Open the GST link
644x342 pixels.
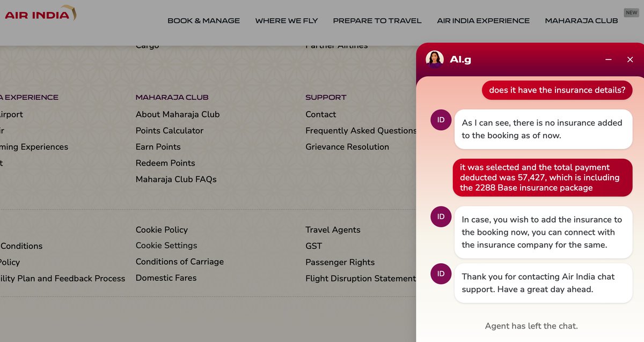314,246
